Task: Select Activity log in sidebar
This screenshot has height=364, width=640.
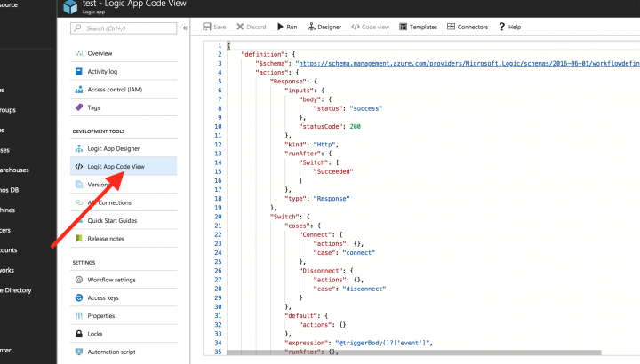Action: pos(105,71)
